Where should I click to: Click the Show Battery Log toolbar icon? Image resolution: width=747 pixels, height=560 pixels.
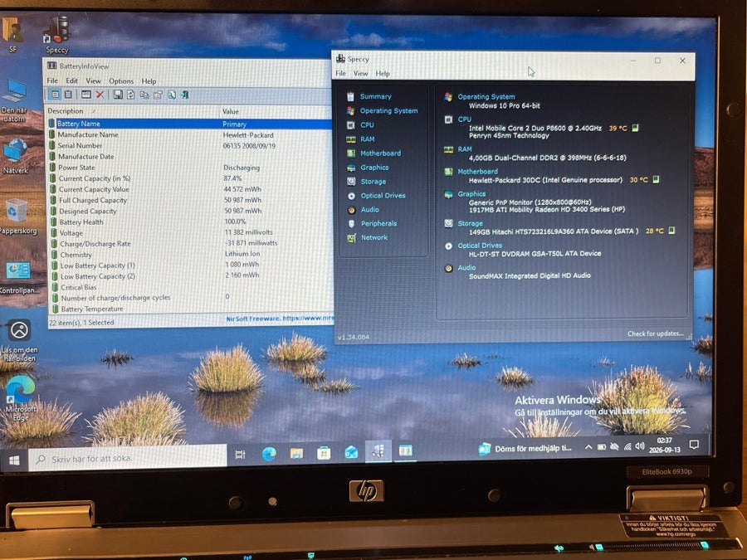coord(68,95)
